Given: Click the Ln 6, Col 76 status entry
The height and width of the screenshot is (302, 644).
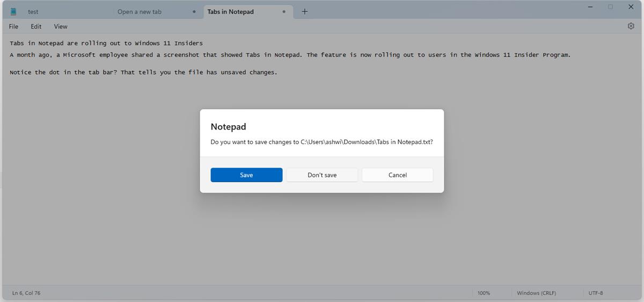Looking at the screenshot, I should pos(26,293).
